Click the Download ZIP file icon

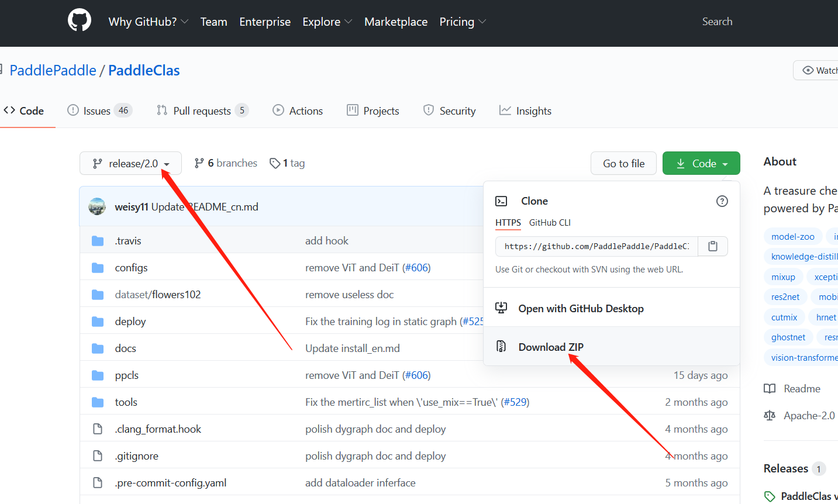[x=501, y=347]
